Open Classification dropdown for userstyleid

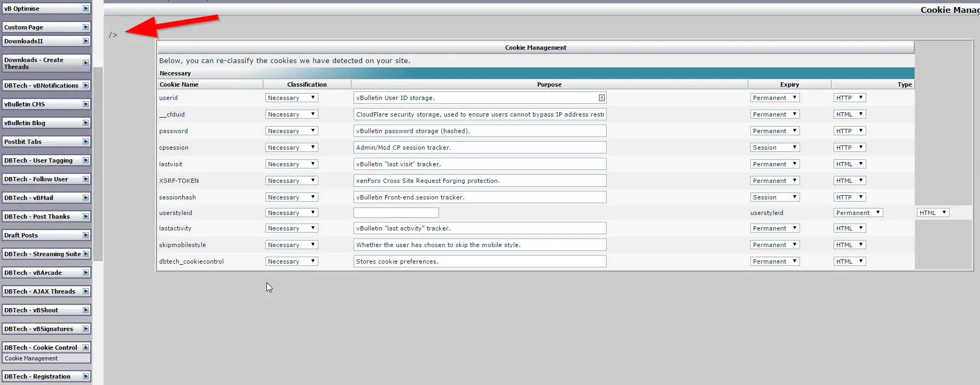tap(292, 213)
